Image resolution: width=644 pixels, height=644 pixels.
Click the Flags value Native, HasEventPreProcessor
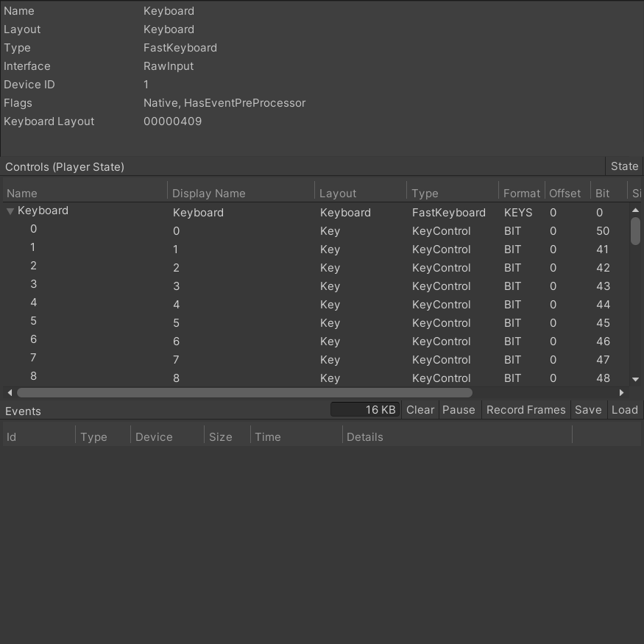point(224,103)
